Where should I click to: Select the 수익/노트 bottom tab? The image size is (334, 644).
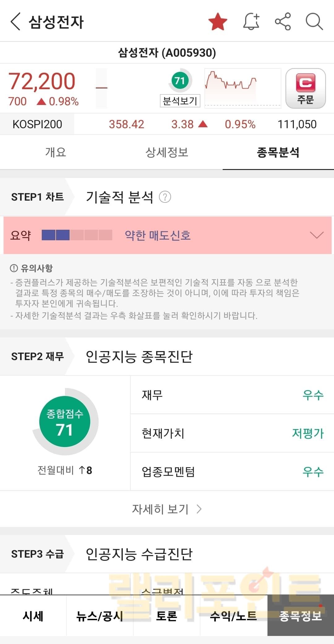(x=233, y=616)
